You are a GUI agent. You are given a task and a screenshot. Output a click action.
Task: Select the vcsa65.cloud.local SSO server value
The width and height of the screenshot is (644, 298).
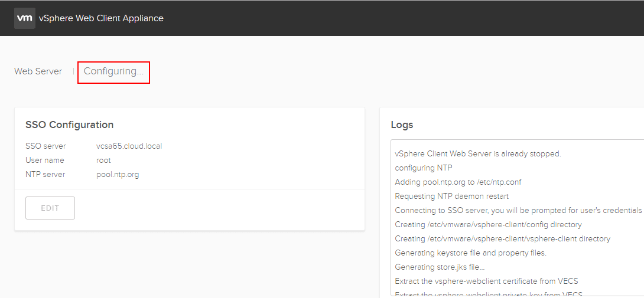(x=129, y=146)
